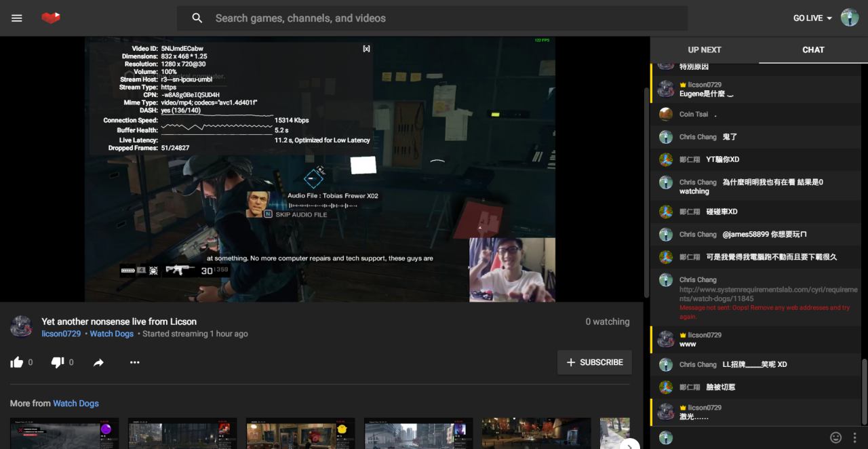
Task: Open the emoji picker in chat
Action: click(835, 437)
